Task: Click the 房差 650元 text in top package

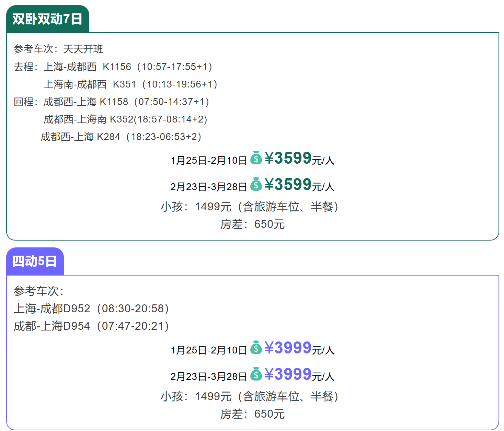Action: (x=252, y=224)
